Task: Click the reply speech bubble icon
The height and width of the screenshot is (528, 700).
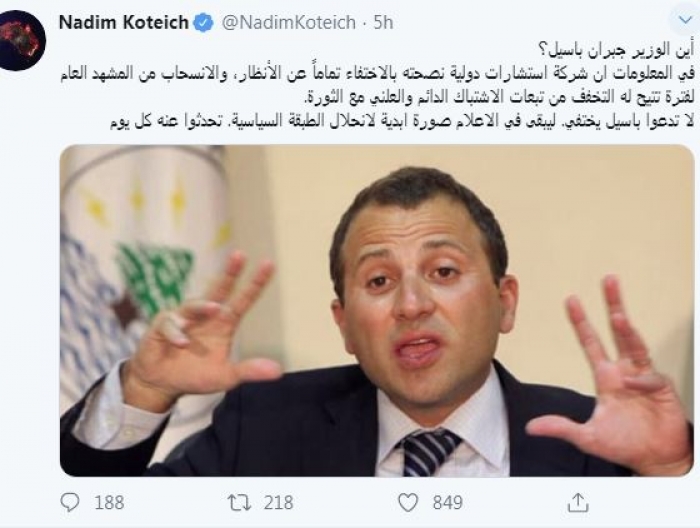Action: [70, 502]
